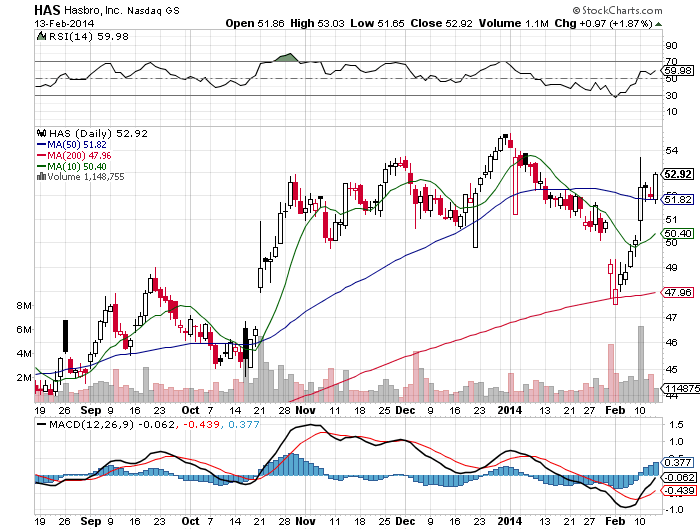Image resolution: width=700 pixels, height=530 pixels.
Task: Click the 59.98 RSI value tag on right axis
Action: click(x=678, y=70)
